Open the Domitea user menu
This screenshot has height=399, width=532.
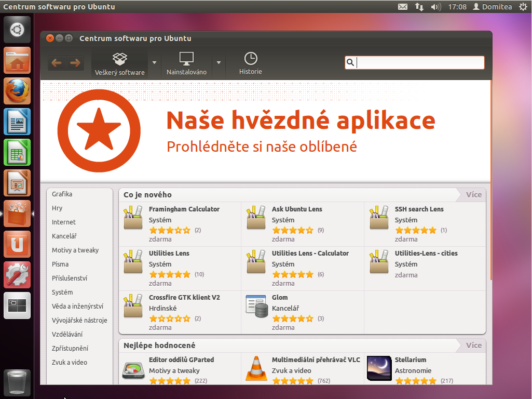(x=492, y=7)
